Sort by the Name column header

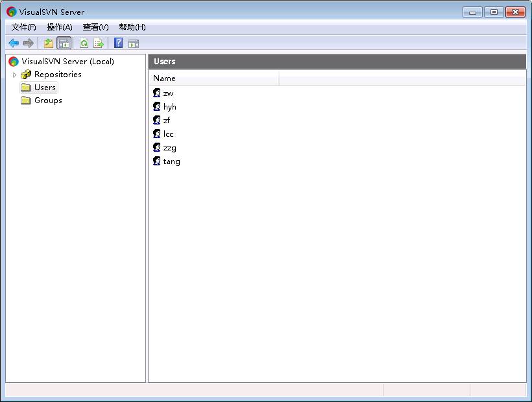pos(213,78)
